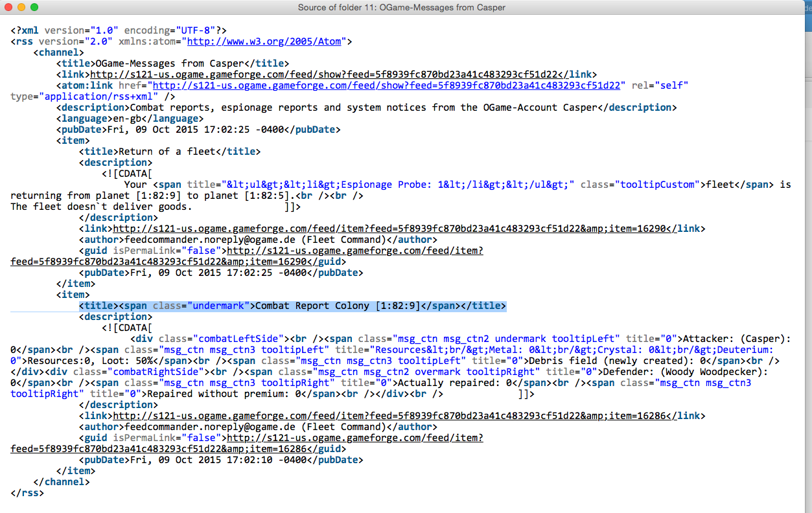This screenshot has width=812, height=513.
Task: Open the first guid URL line ending in feed/item?
Action: pyautogui.click(x=355, y=251)
